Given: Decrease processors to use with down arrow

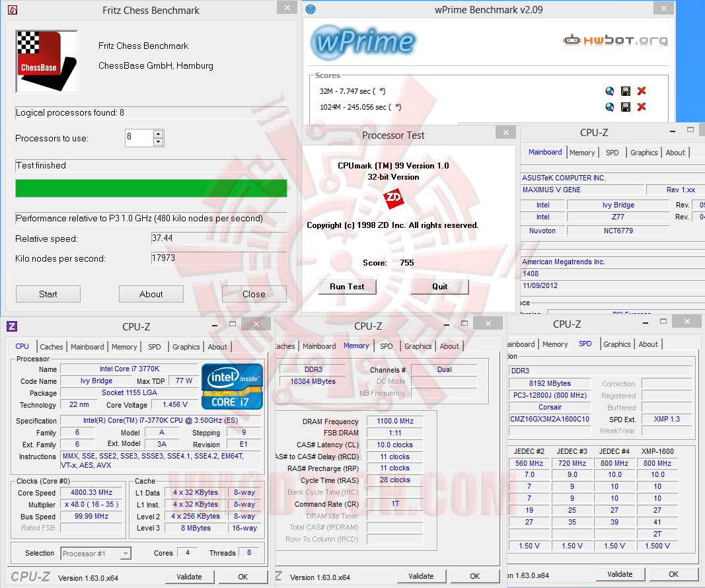Looking at the screenshot, I should tap(158, 142).
